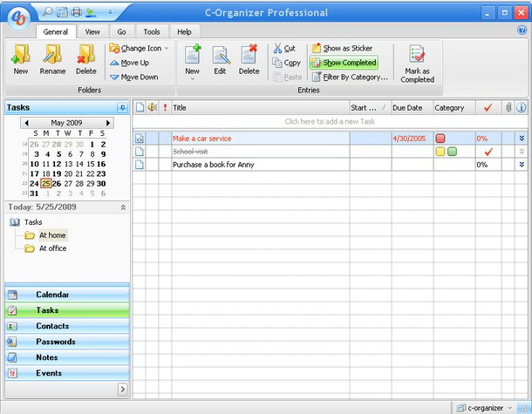Sort by attachment paperclip column header
The width and height of the screenshot is (532, 414).
click(508, 108)
